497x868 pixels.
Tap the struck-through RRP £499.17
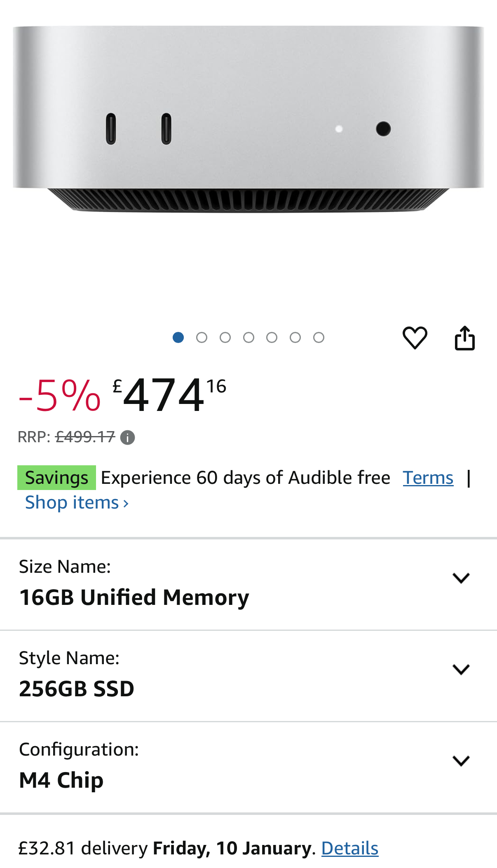(85, 437)
